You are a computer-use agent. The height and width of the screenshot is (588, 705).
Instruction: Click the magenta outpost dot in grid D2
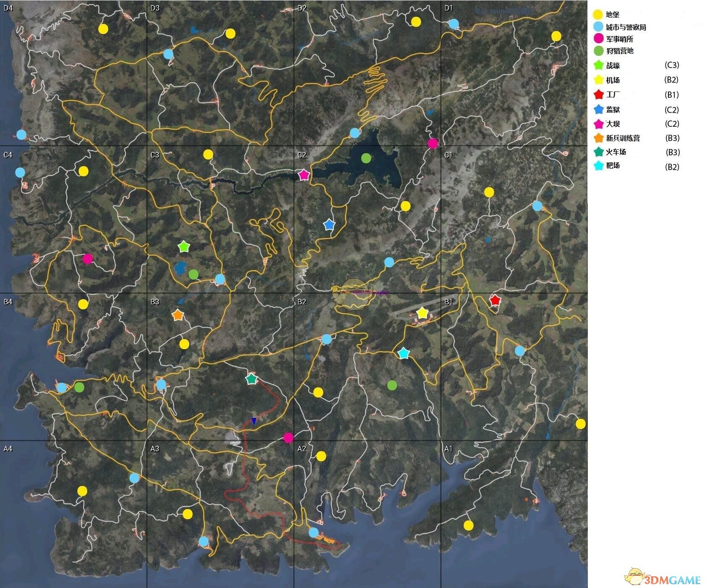(432, 144)
